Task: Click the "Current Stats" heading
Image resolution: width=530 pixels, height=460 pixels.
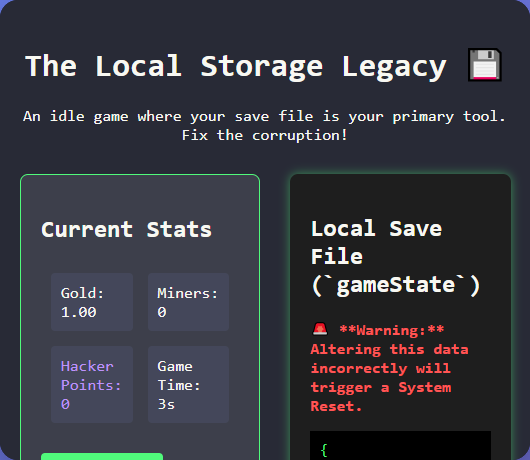Action: point(126,229)
